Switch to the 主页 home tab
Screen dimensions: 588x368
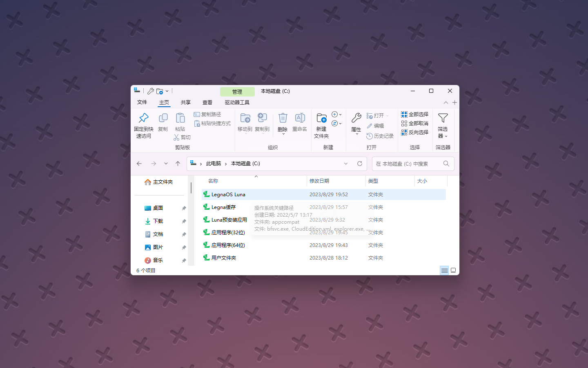coord(164,103)
